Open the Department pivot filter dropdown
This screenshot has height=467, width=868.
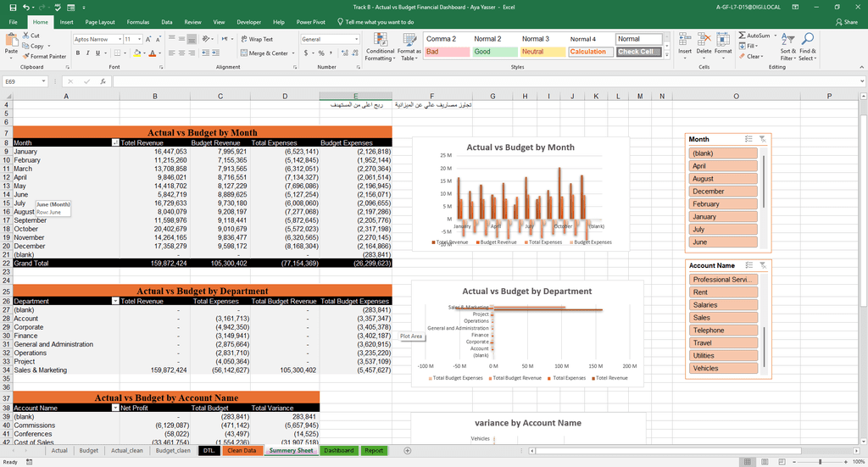click(x=115, y=301)
